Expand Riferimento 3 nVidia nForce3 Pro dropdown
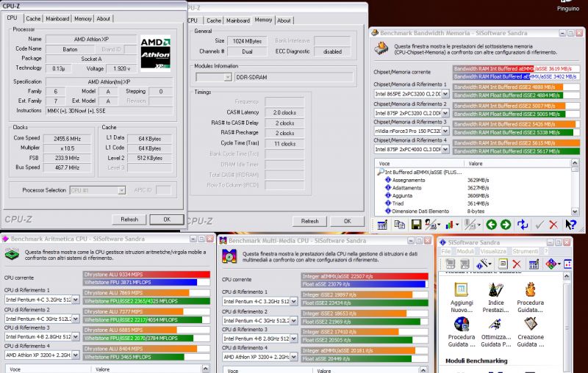 (445, 131)
